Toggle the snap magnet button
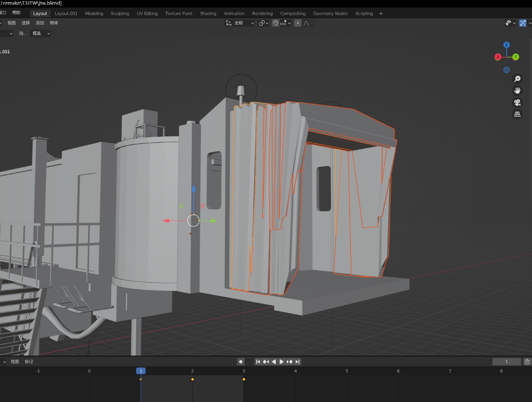 point(275,23)
